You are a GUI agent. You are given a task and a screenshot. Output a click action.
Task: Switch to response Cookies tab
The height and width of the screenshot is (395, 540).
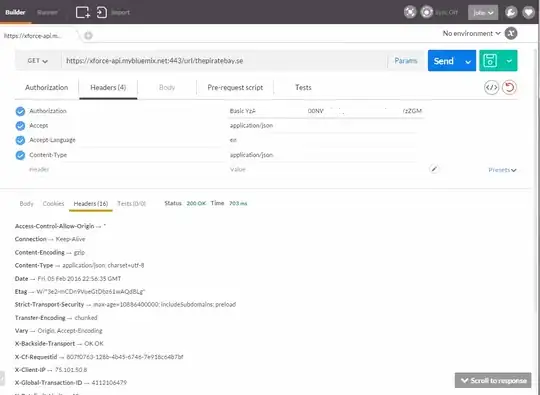[53, 204]
